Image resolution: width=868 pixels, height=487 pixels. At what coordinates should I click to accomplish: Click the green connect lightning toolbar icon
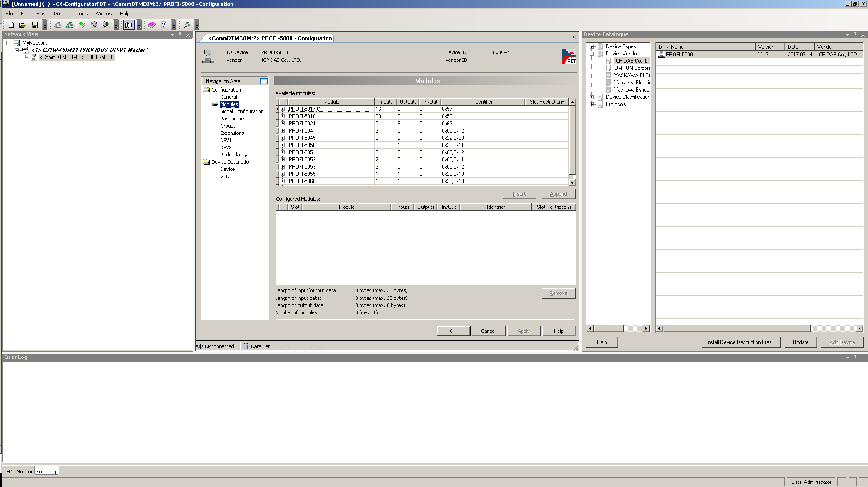pos(82,25)
